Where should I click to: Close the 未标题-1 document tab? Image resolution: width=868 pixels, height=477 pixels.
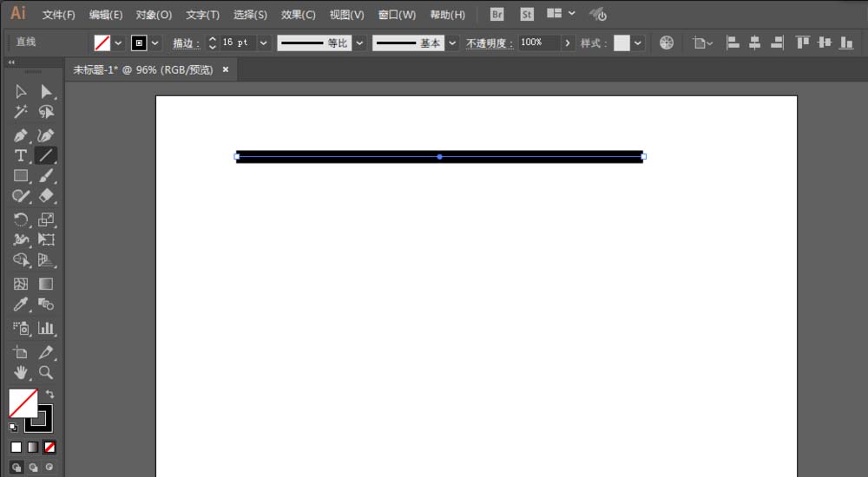point(226,69)
